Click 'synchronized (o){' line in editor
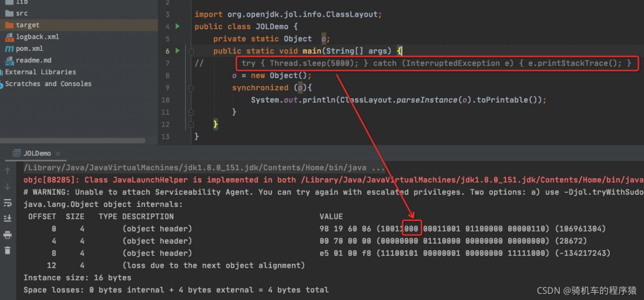This screenshot has height=300, width=644. tap(272, 88)
